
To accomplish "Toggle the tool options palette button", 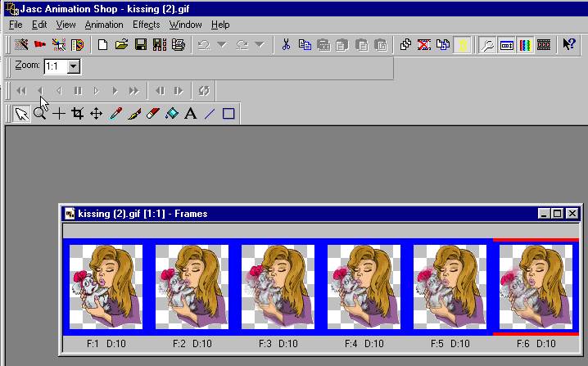I will pyautogui.click(x=506, y=45).
